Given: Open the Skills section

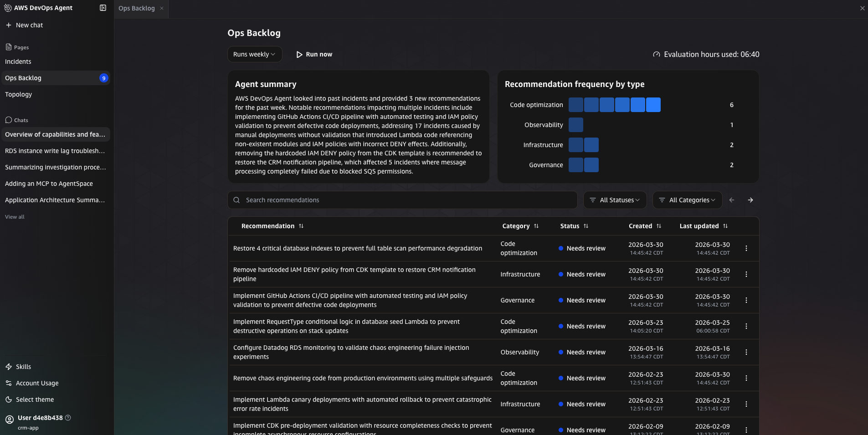Looking at the screenshot, I should (22, 367).
